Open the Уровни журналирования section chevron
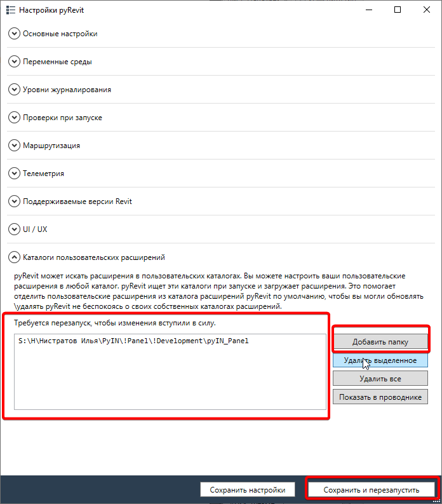This screenshot has height=504, width=442. coord(14,90)
